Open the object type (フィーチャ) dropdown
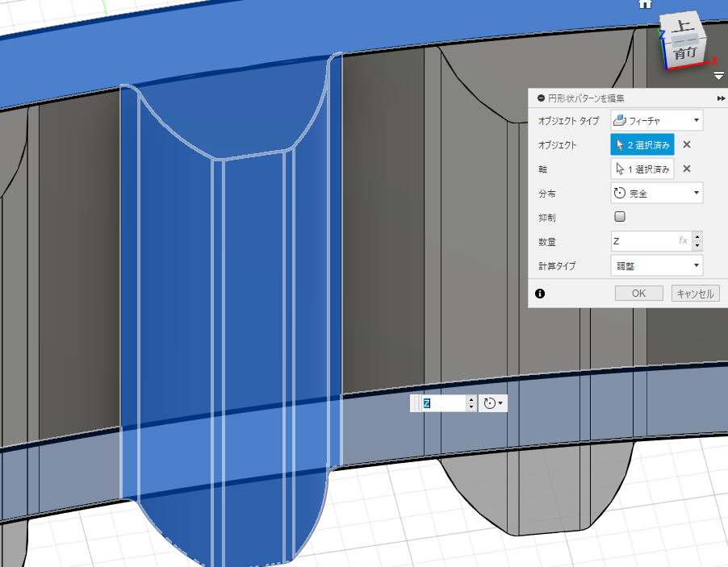Image resolution: width=728 pixels, height=567 pixels. tap(656, 121)
